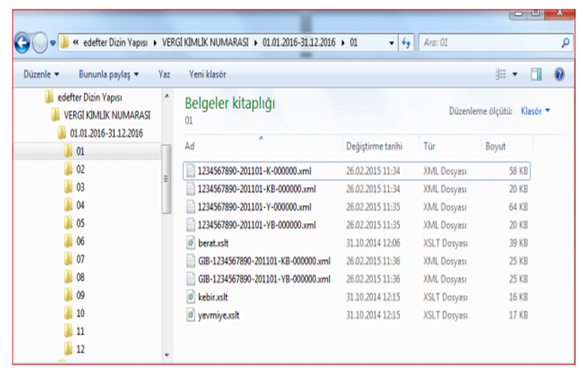
Task: Open the Help question mark icon
Action: [x=559, y=74]
